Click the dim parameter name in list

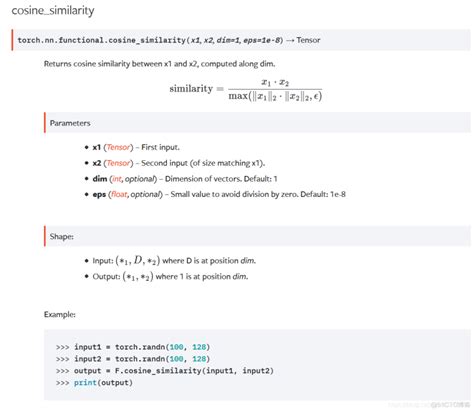(x=100, y=179)
